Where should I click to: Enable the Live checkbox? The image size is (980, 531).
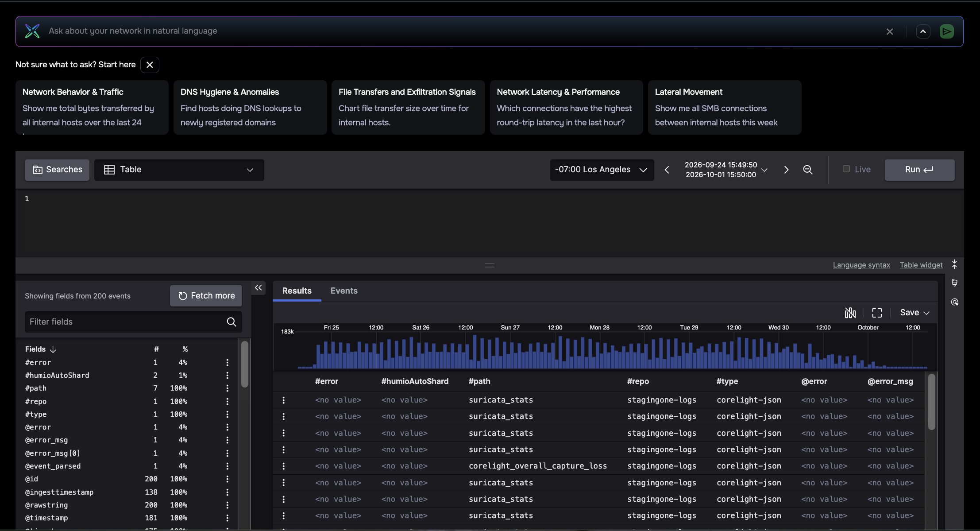point(846,169)
